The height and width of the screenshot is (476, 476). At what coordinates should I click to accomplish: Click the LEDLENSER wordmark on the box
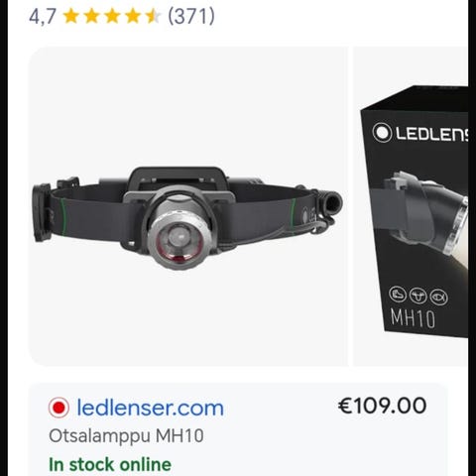(x=431, y=134)
